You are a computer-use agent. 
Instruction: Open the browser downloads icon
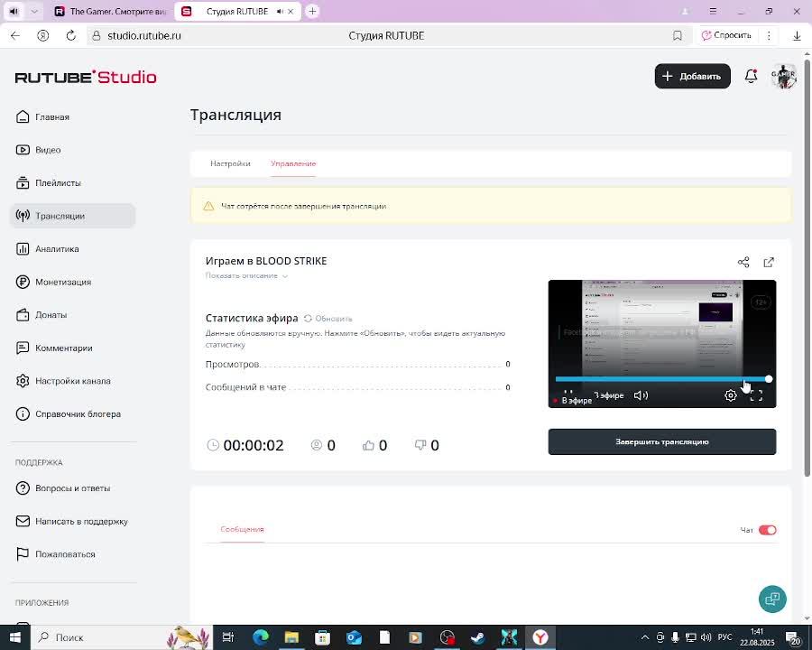pyautogui.click(x=797, y=36)
